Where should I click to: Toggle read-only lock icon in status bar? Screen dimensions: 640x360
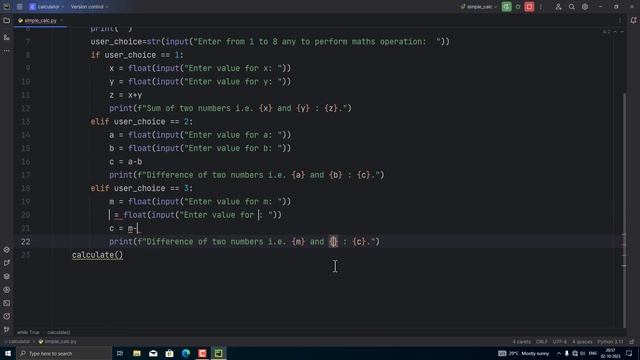631,342
